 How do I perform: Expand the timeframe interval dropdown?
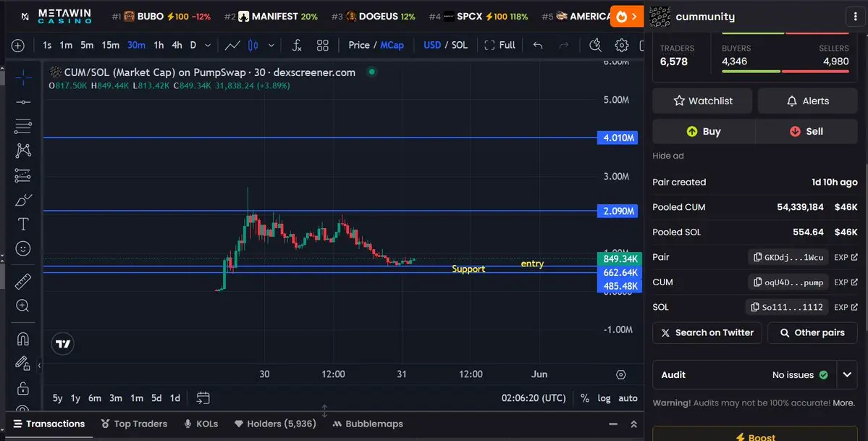pyautogui.click(x=208, y=46)
